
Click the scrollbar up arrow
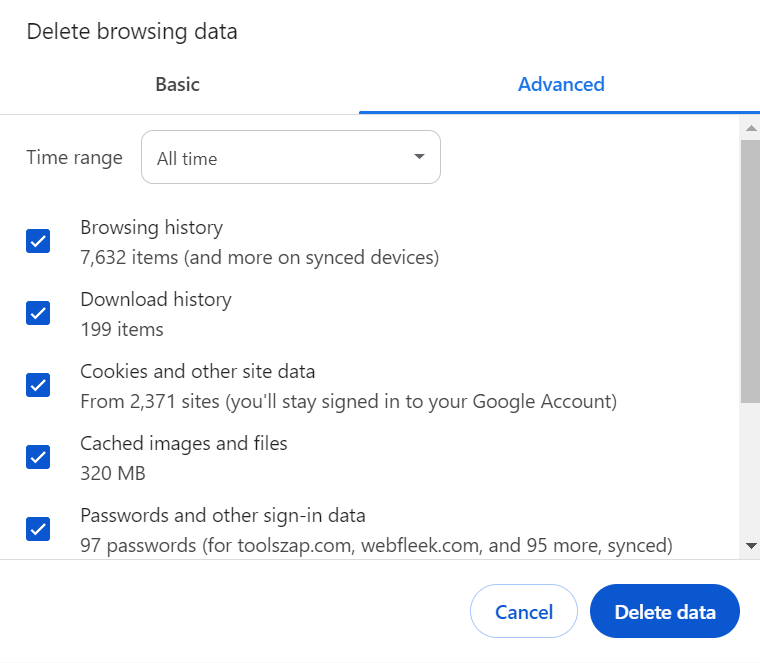tap(751, 127)
